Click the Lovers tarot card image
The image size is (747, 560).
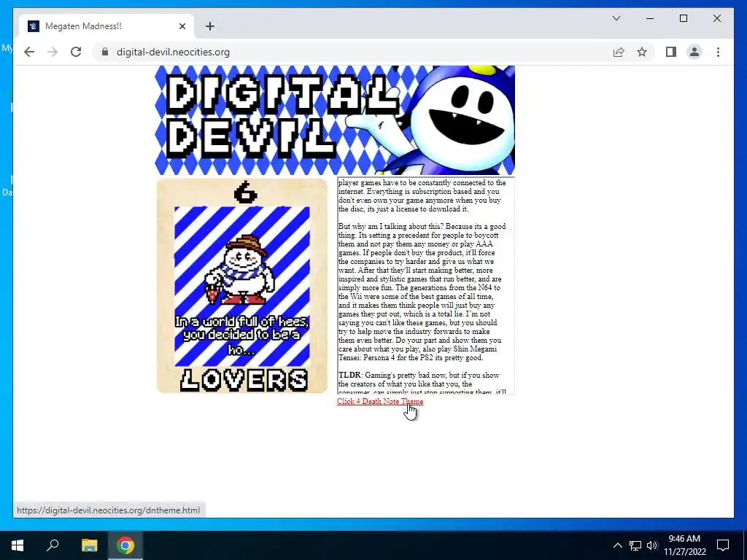click(242, 286)
